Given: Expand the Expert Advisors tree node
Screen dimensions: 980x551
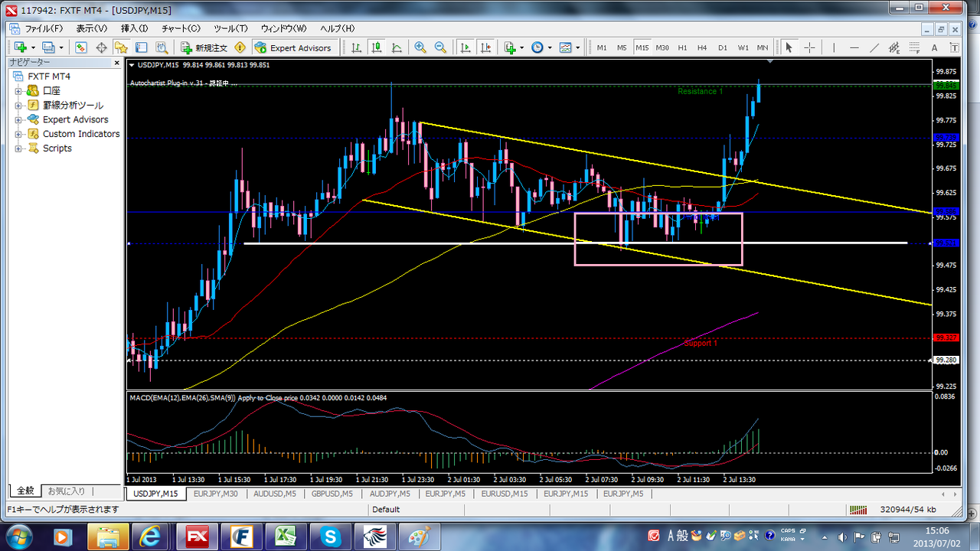Looking at the screenshot, I should coord(18,119).
